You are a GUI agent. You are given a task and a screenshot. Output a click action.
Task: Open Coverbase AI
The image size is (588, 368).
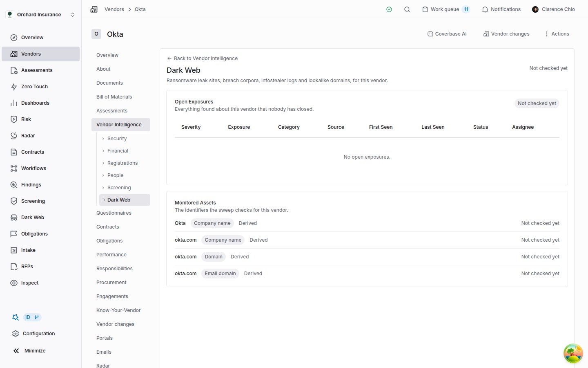[447, 34]
